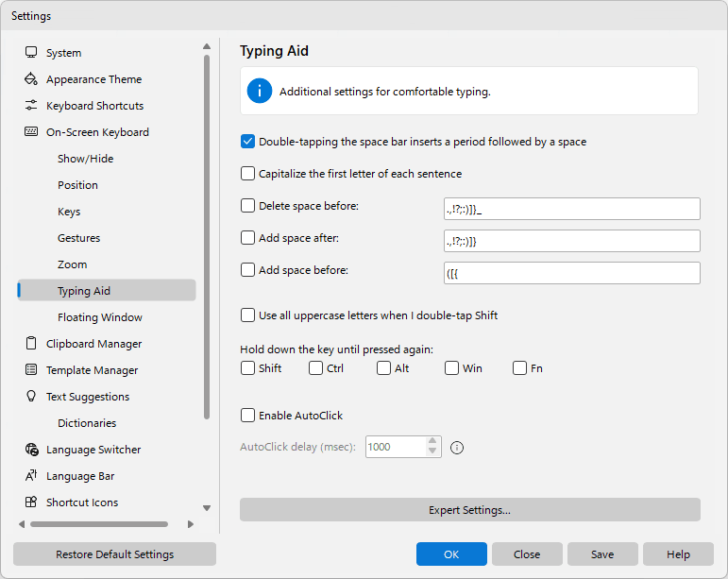
Task: Toggle double-tap space bar inserts period
Action: pos(248,142)
